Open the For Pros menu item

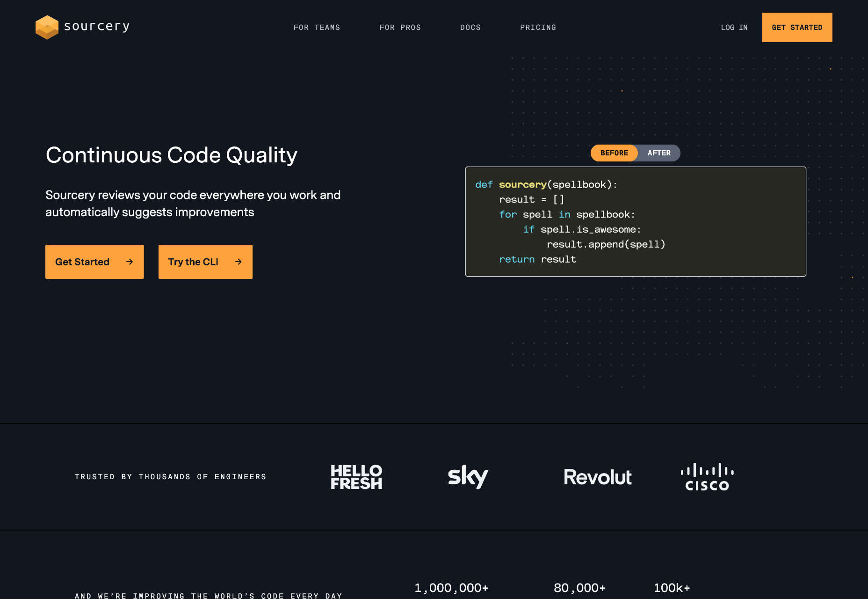pyautogui.click(x=400, y=28)
